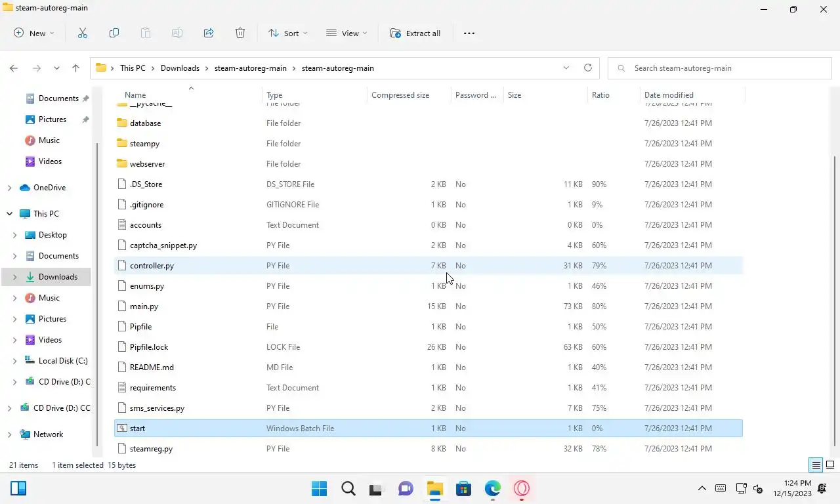Expand OneDrive in the navigation pane
The width and height of the screenshot is (840, 504).
point(9,188)
